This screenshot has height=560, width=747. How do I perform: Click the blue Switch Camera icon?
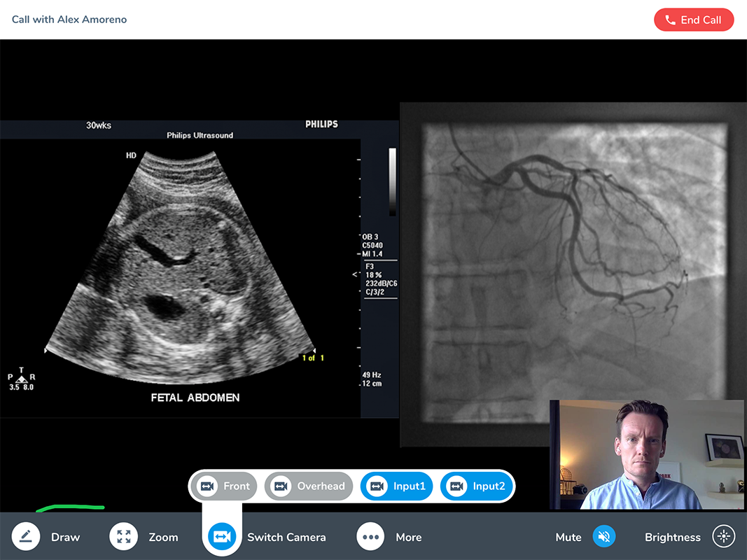[222, 537]
